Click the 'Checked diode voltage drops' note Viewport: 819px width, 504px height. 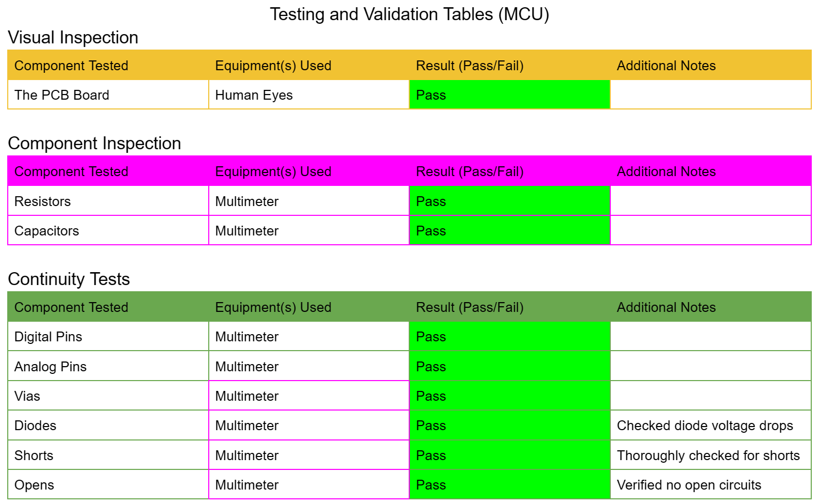coord(704,426)
